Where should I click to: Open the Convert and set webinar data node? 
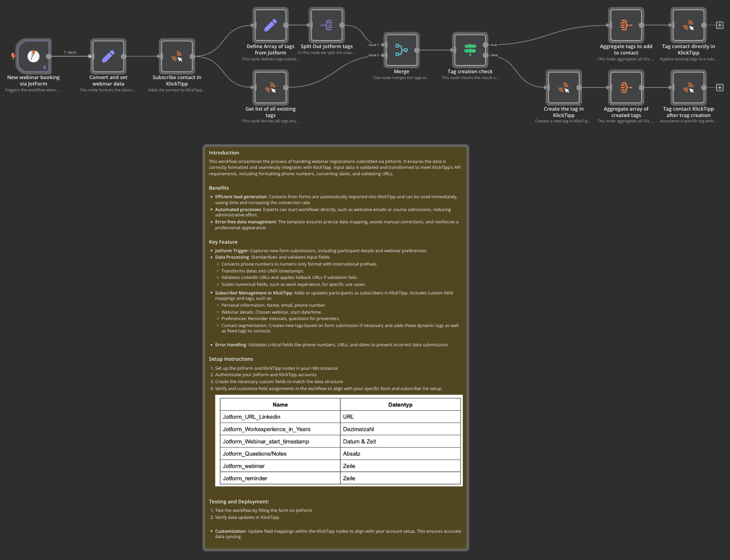108,56
